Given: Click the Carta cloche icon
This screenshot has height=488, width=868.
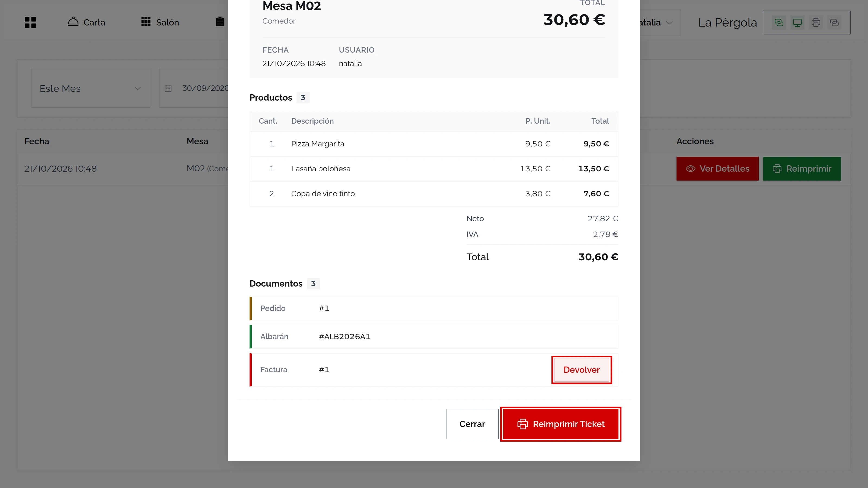Looking at the screenshot, I should [x=73, y=22].
